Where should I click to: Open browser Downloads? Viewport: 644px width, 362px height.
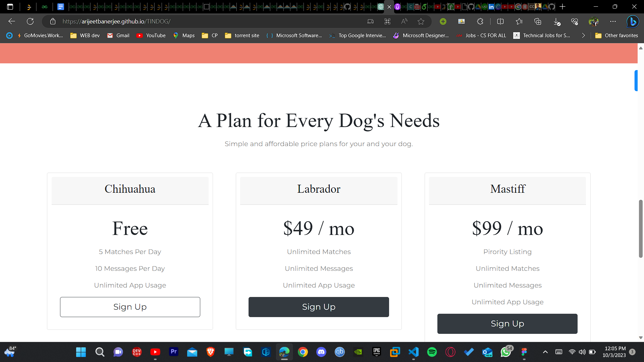[x=557, y=21]
